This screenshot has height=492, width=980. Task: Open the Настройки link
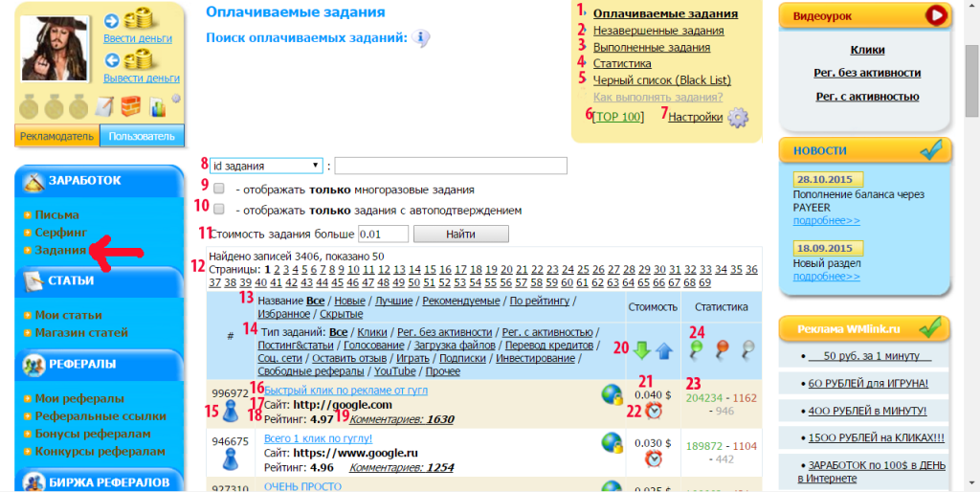click(x=696, y=117)
